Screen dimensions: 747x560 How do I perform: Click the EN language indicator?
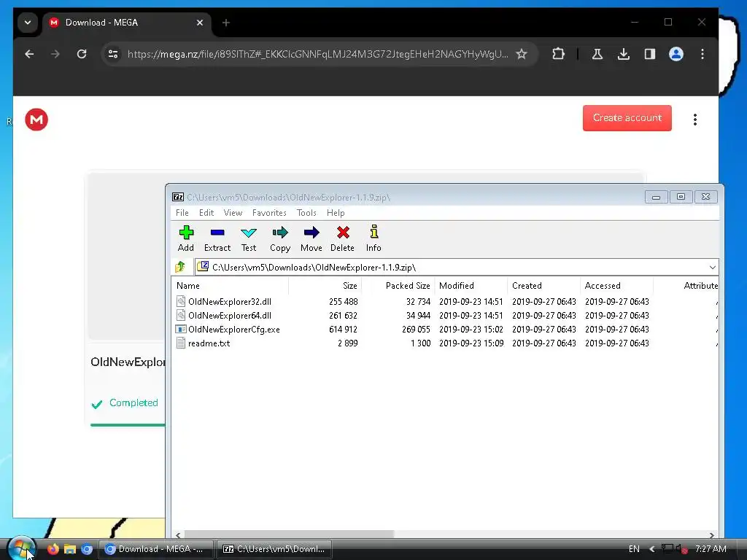pyautogui.click(x=634, y=549)
